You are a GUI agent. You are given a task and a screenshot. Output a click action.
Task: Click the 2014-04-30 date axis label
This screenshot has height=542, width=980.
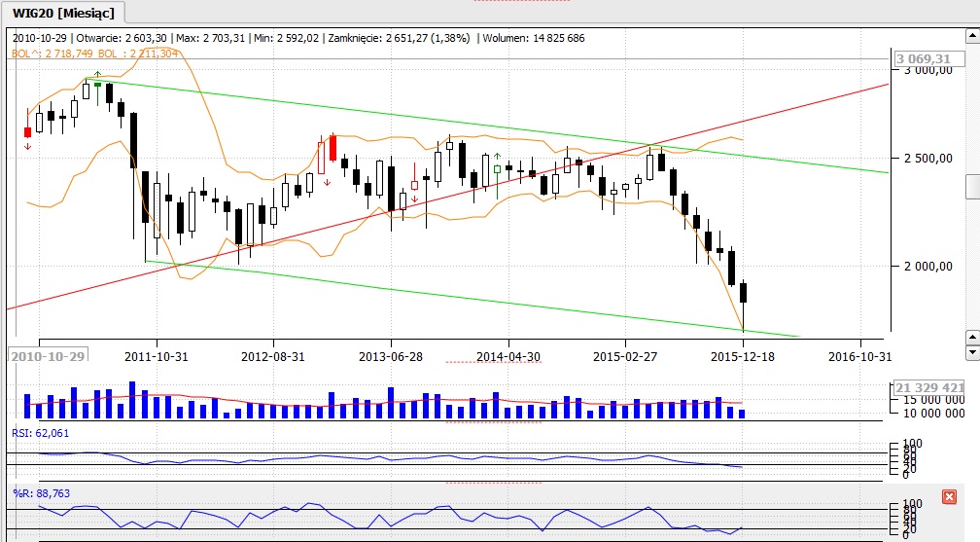coord(508,357)
